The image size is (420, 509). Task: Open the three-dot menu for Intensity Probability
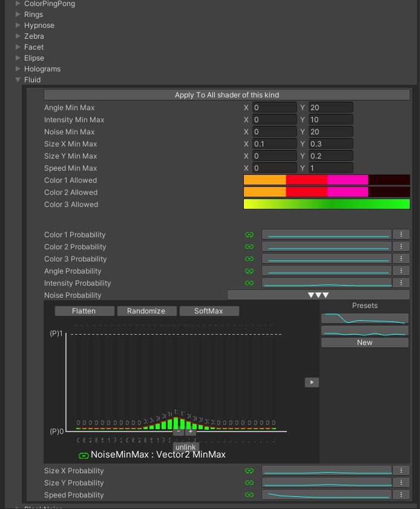click(x=401, y=283)
